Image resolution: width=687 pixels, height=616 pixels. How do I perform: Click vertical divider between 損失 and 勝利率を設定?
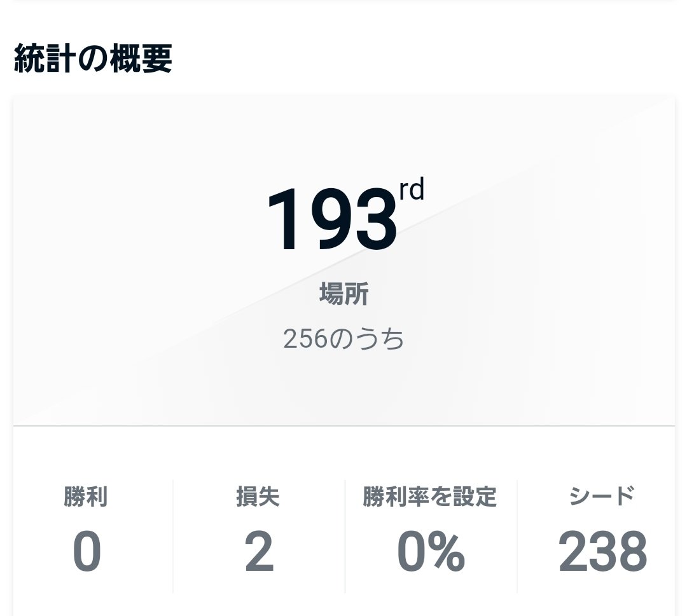pos(344,536)
